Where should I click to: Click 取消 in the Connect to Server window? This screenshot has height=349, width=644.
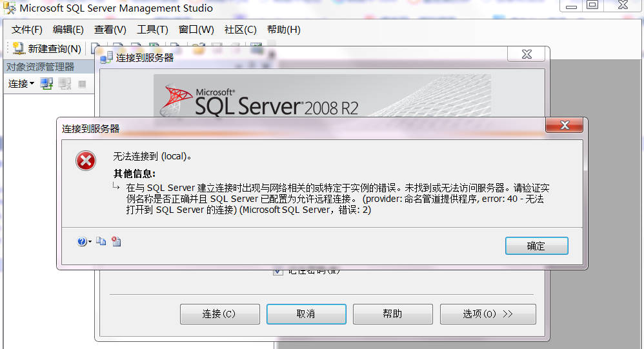[x=307, y=314]
